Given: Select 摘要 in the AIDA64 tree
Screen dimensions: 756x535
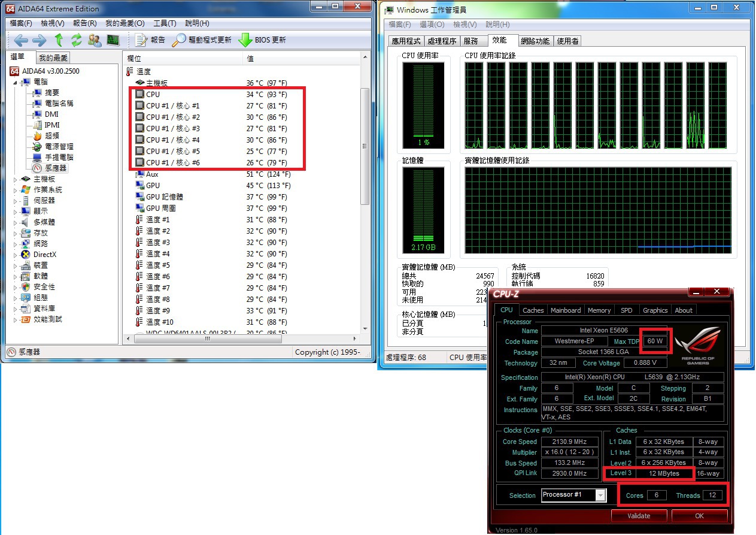Looking at the screenshot, I should [x=52, y=93].
